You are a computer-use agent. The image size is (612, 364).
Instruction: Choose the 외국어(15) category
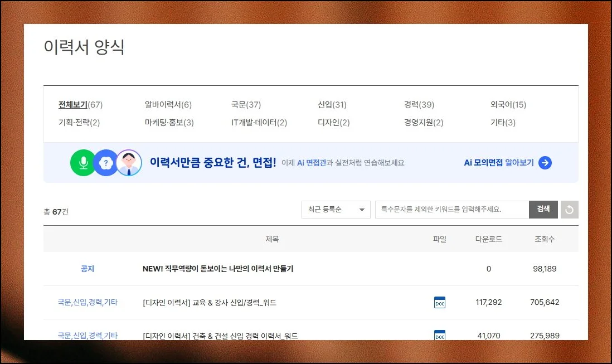(508, 105)
